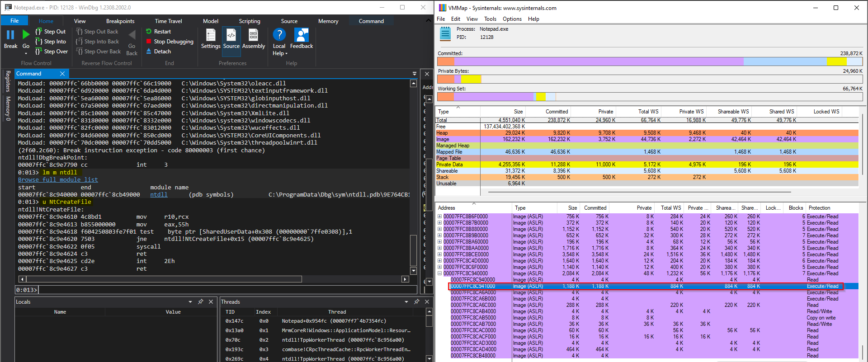
Task: Select the Mapped File type row
Action: point(647,152)
